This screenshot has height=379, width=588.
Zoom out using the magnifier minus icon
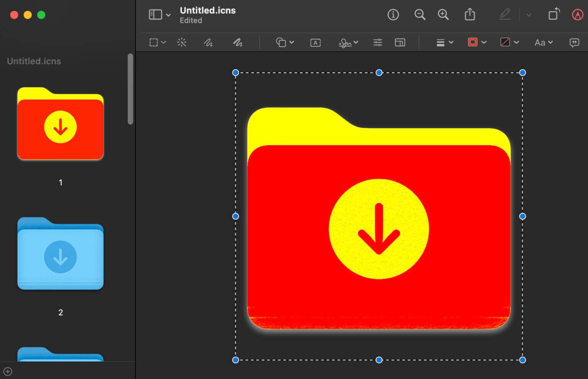point(420,15)
